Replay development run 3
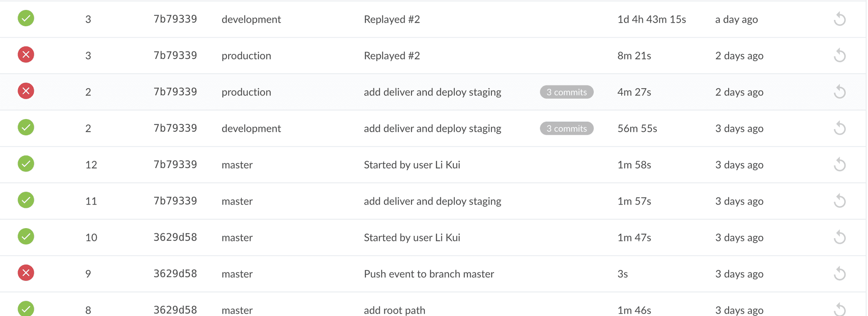This screenshot has height=316, width=868. pyautogui.click(x=840, y=19)
